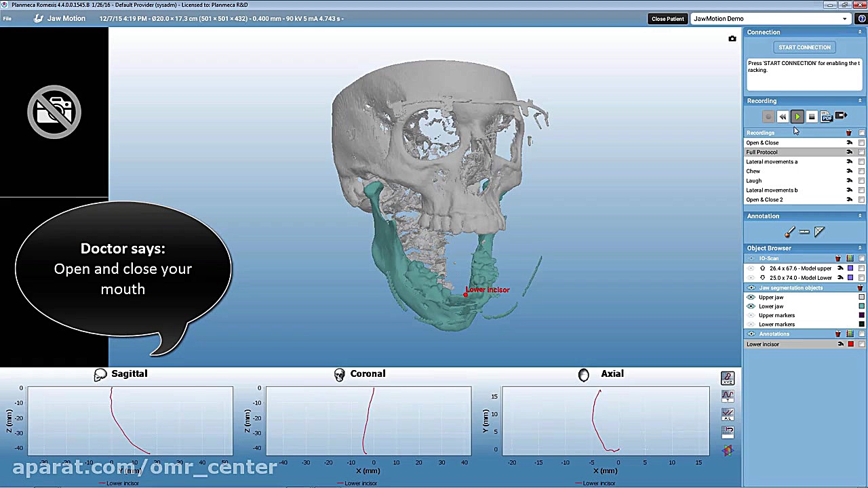Stop the recording playback
Viewport: 868px width, 488px height.
(812, 117)
